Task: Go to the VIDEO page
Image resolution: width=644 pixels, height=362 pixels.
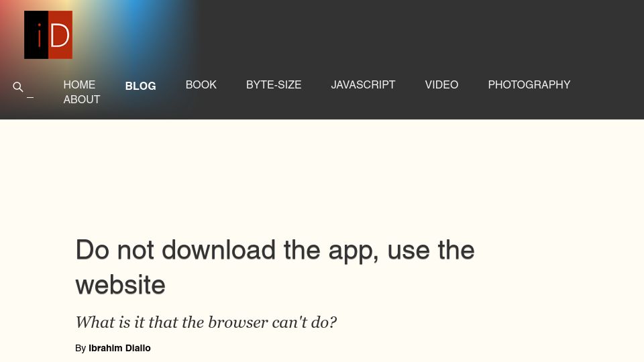Action: (441, 84)
